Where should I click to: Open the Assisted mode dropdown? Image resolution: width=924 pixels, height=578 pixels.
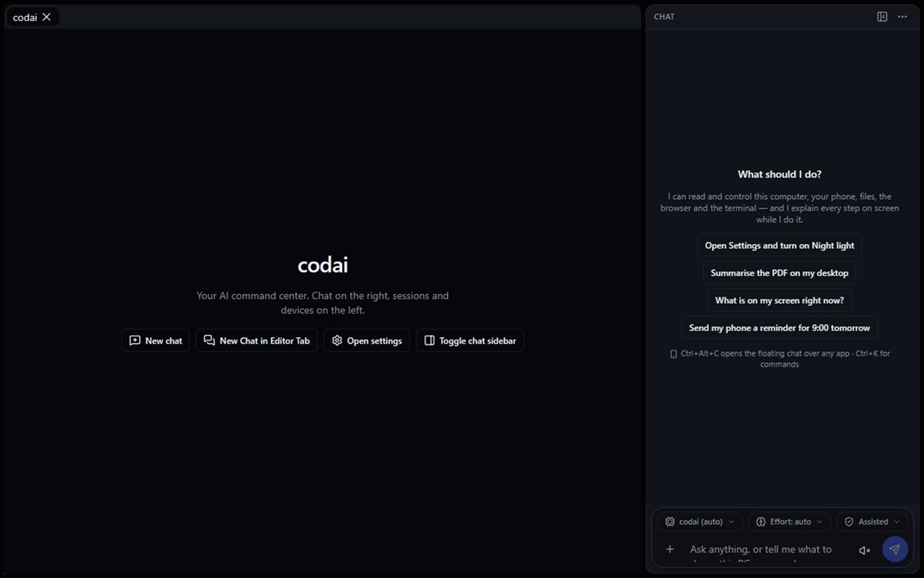click(873, 521)
